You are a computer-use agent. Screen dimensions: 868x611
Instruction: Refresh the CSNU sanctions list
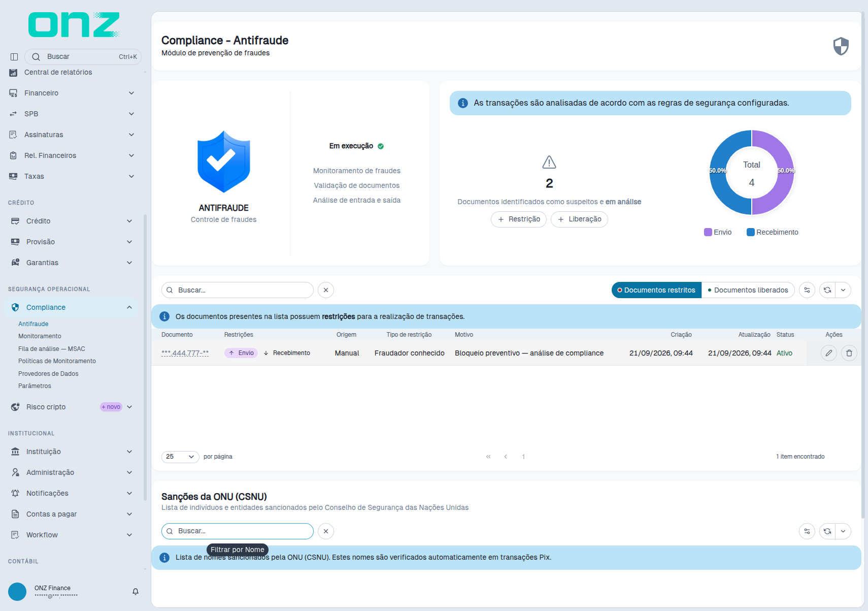tap(827, 531)
